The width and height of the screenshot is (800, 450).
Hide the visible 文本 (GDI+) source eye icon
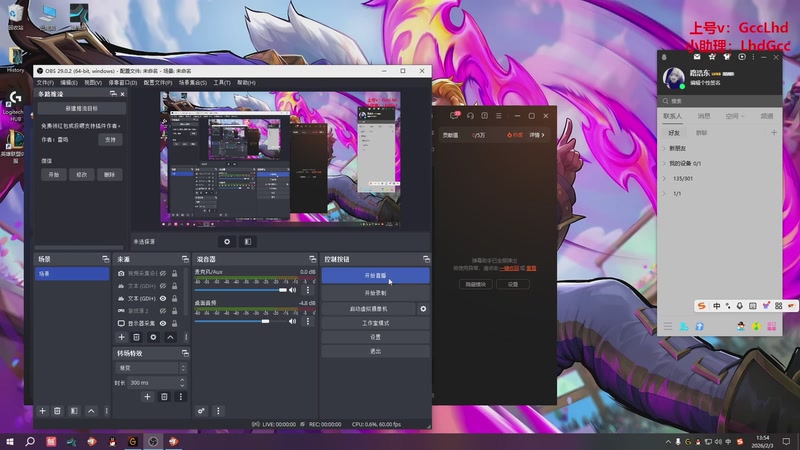[163, 298]
